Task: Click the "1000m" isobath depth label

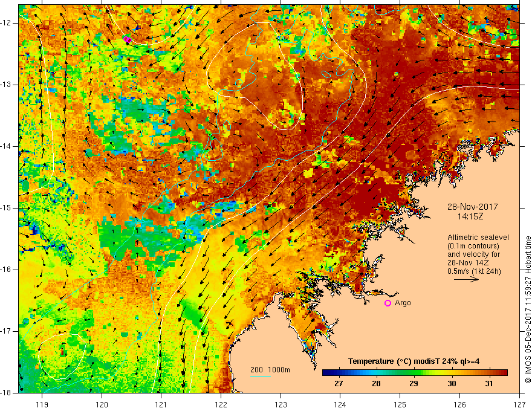Action: point(279,370)
